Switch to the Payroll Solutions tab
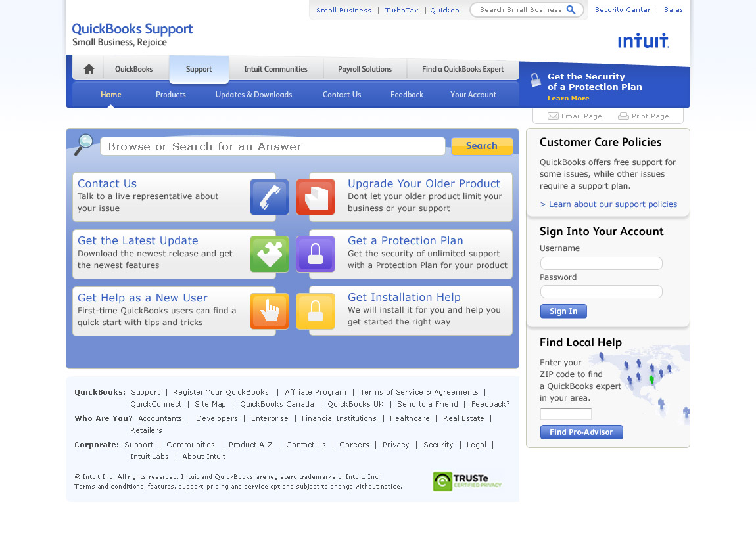Viewport: 756px width, 557px height. click(x=364, y=70)
